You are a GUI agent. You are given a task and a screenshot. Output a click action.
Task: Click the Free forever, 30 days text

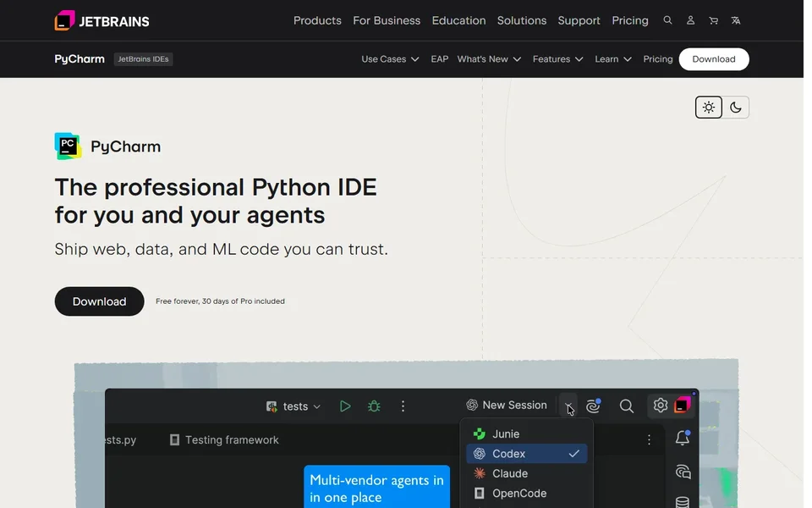coord(220,301)
